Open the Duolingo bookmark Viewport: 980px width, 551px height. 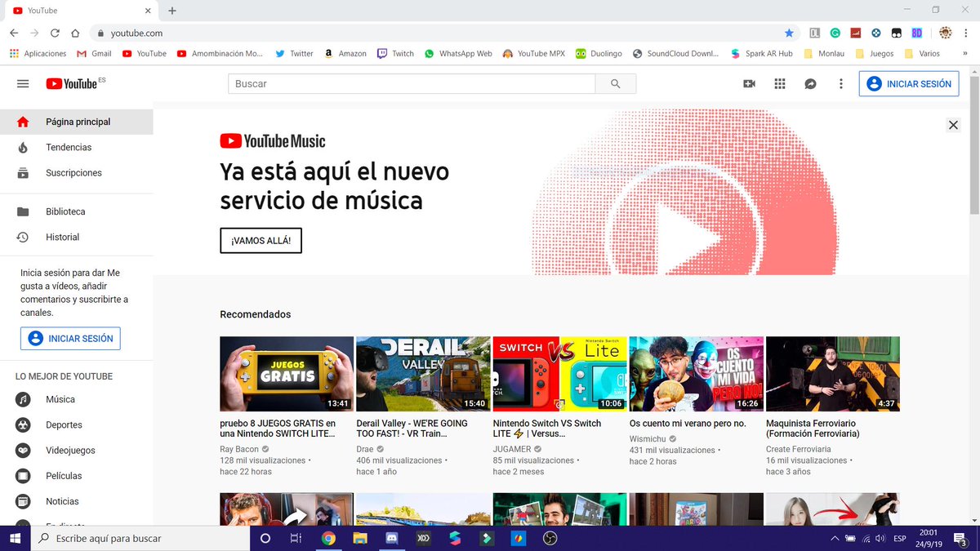coord(598,53)
